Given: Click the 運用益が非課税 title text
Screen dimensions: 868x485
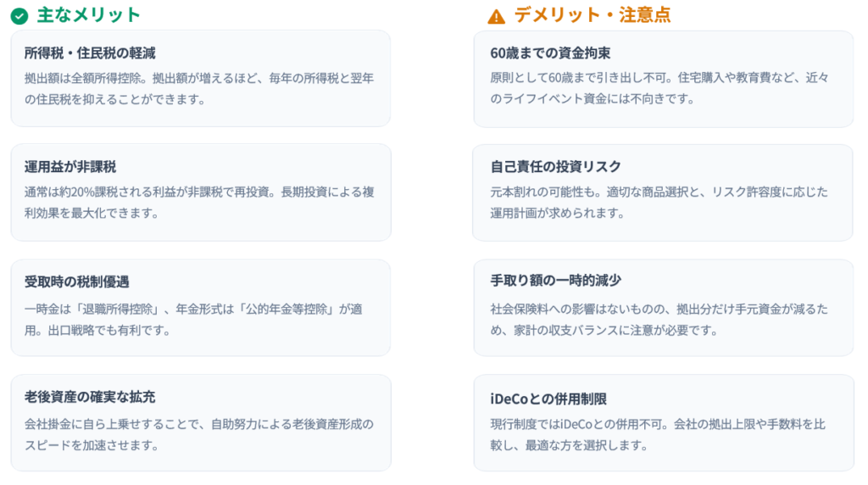Looking at the screenshot, I should [70, 167].
